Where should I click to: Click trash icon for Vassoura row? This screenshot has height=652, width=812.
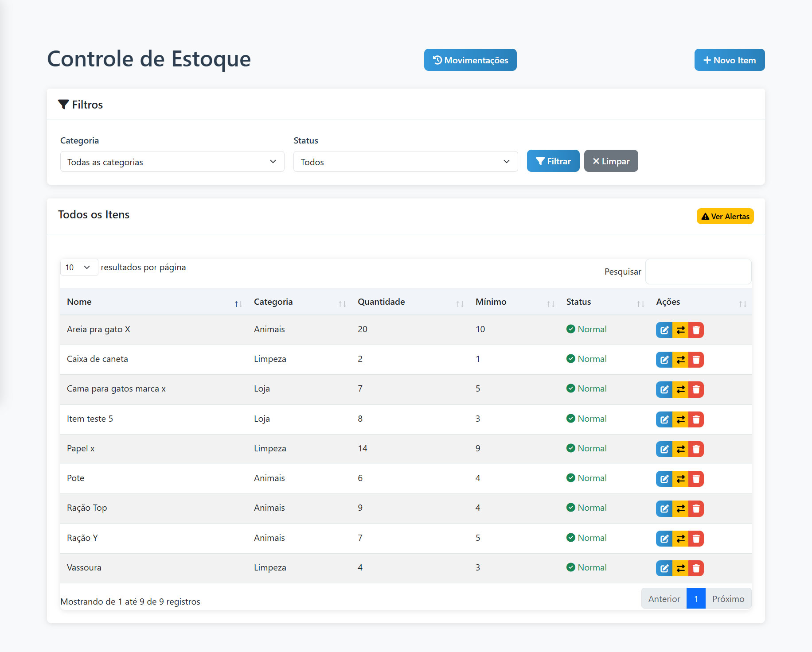tap(696, 568)
